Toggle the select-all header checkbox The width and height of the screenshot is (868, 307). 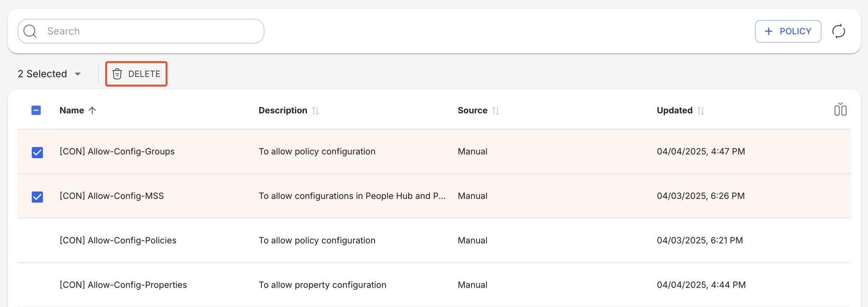pyautogui.click(x=36, y=110)
